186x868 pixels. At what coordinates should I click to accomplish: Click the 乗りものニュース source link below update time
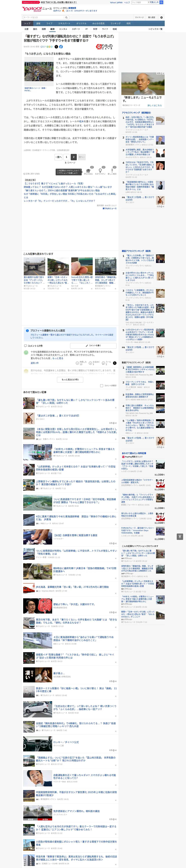(109, 209)
